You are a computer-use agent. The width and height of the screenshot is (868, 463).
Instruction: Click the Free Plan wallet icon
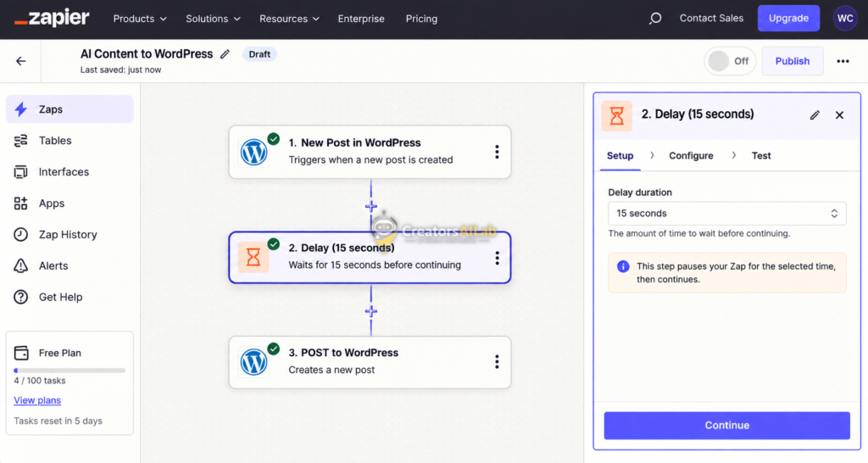click(21, 353)
